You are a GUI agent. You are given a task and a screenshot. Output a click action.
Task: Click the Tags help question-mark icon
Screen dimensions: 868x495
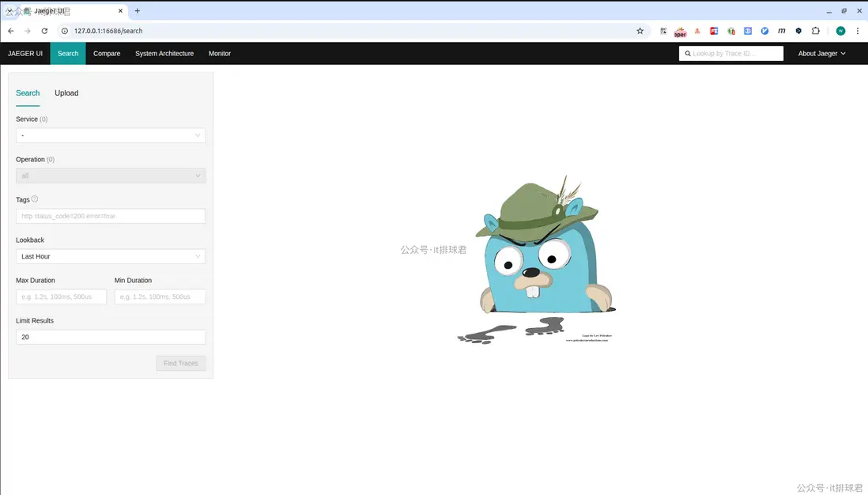[35, 198]
